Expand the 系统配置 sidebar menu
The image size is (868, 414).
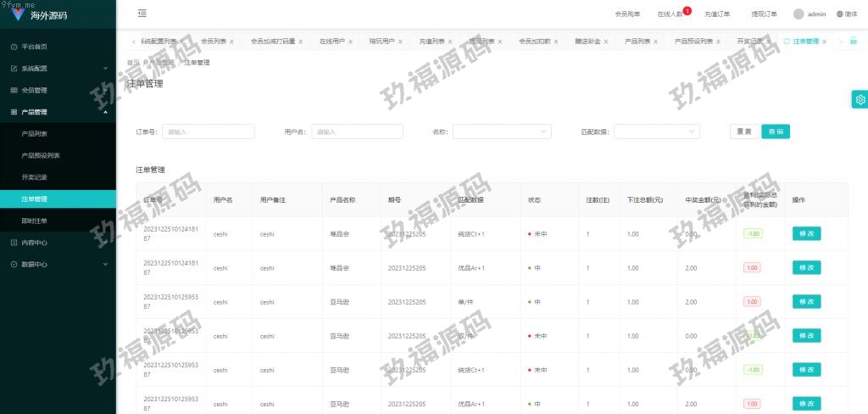[58, 69]
